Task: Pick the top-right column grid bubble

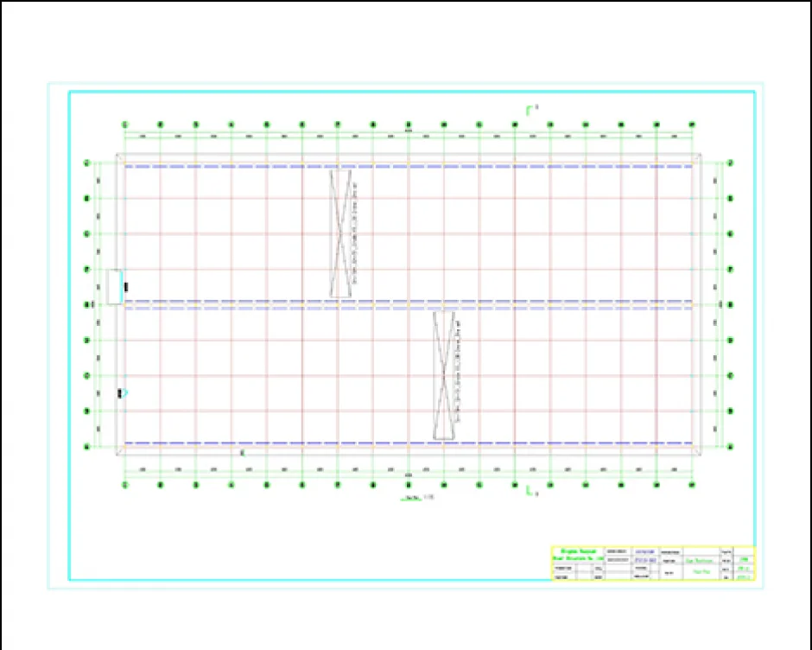Action: tap(691, 124)
